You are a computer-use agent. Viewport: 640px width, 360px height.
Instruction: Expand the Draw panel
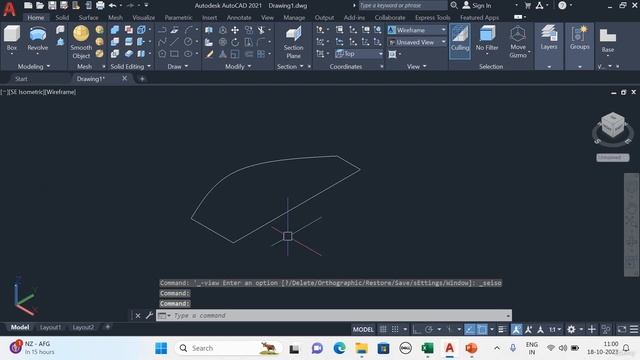(178, 66)
